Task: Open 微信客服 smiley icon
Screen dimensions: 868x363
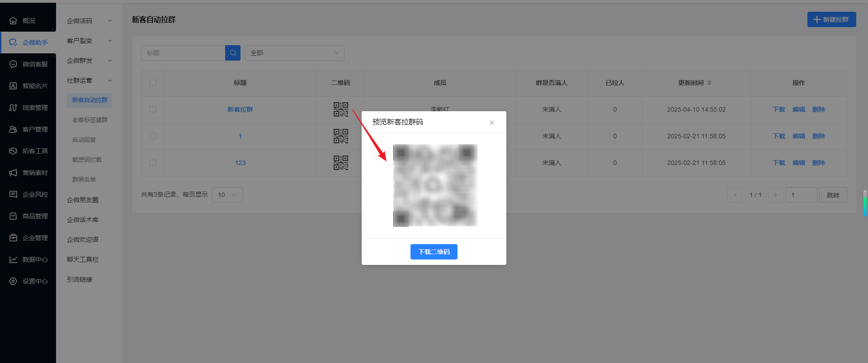Action: (x=13, y=64)
